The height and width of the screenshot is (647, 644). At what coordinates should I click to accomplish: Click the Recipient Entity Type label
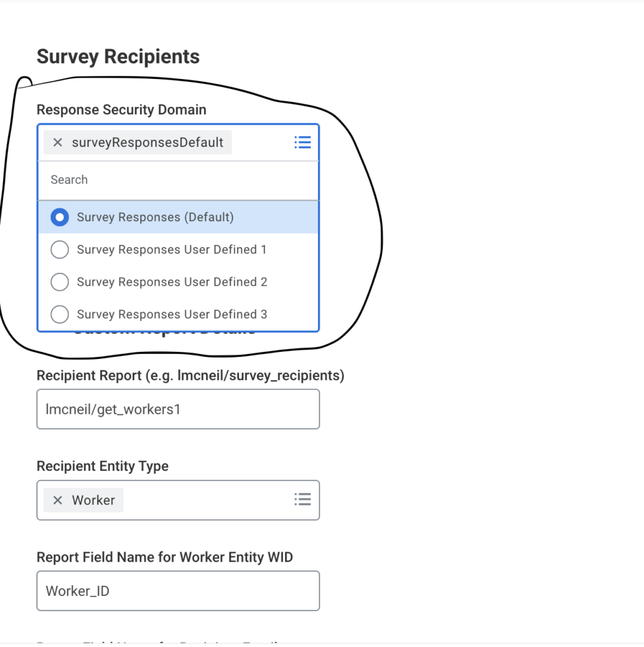tap(102, 466)
